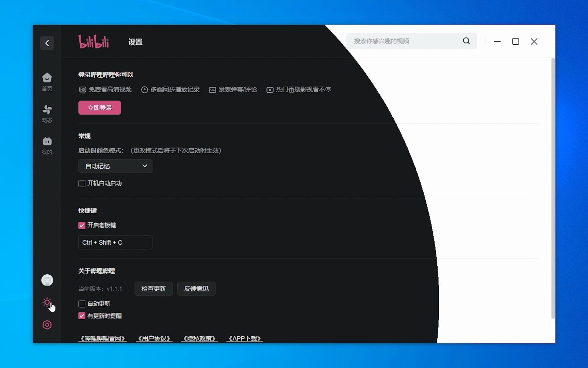Open the 自动记忆 color mode dropdown
Image resolution: width=588 pixels, height=368 pixels.
click(115, 166)
